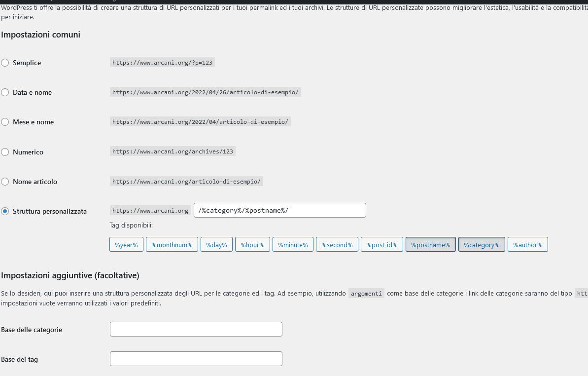Click the Nome articolo example URL
Viewport: 588px width, 376px height.
[x=186, y=182]
